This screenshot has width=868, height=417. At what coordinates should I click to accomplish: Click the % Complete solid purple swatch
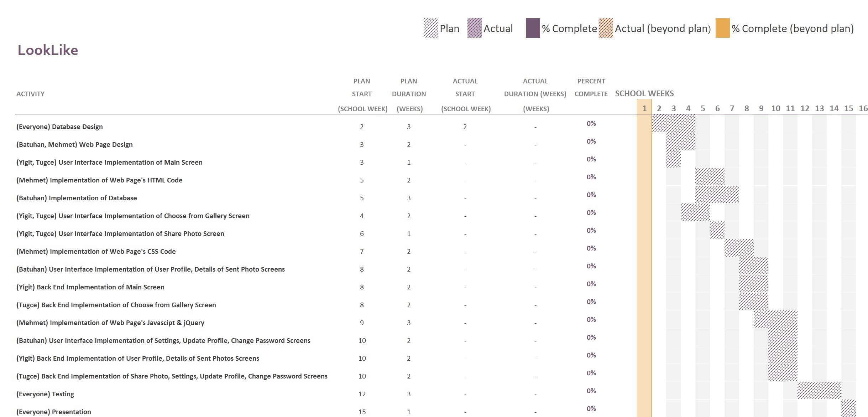(x=533, y=28)
